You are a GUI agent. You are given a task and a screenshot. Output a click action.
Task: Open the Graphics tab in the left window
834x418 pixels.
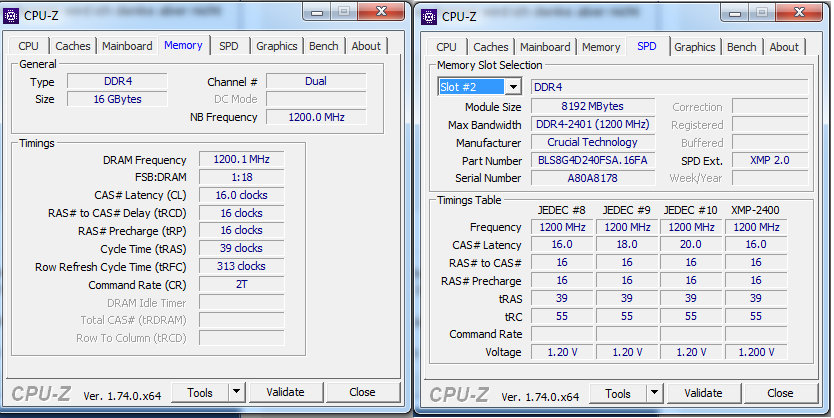point(277,46)
